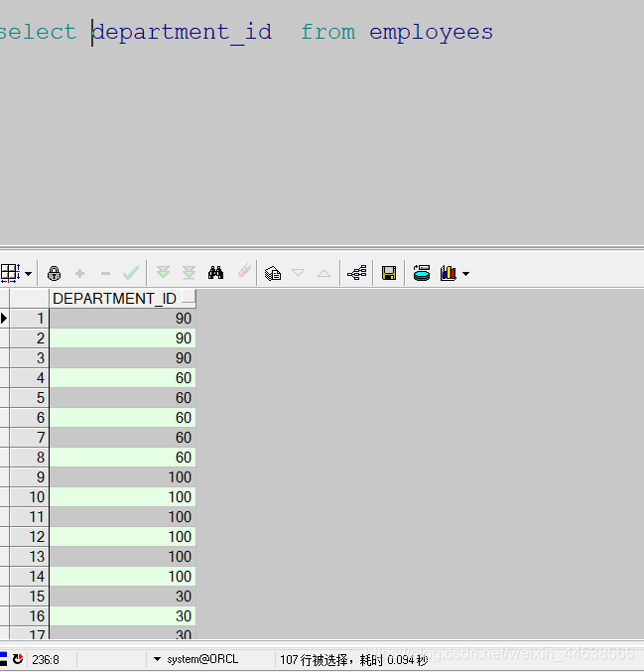Click the linked query tree icon
Image resolution: width=644 pixels, height=672 pixels.
coord(357,273)
